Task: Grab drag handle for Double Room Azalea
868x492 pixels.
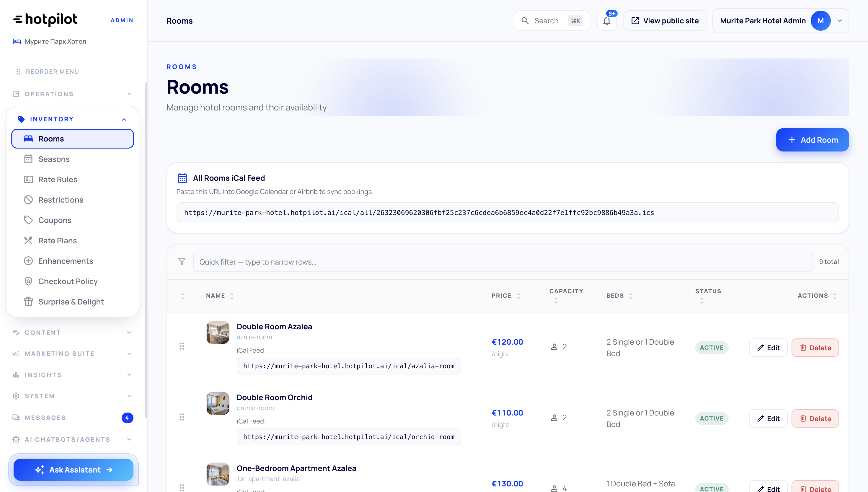Action: click(x=182, y=346)
